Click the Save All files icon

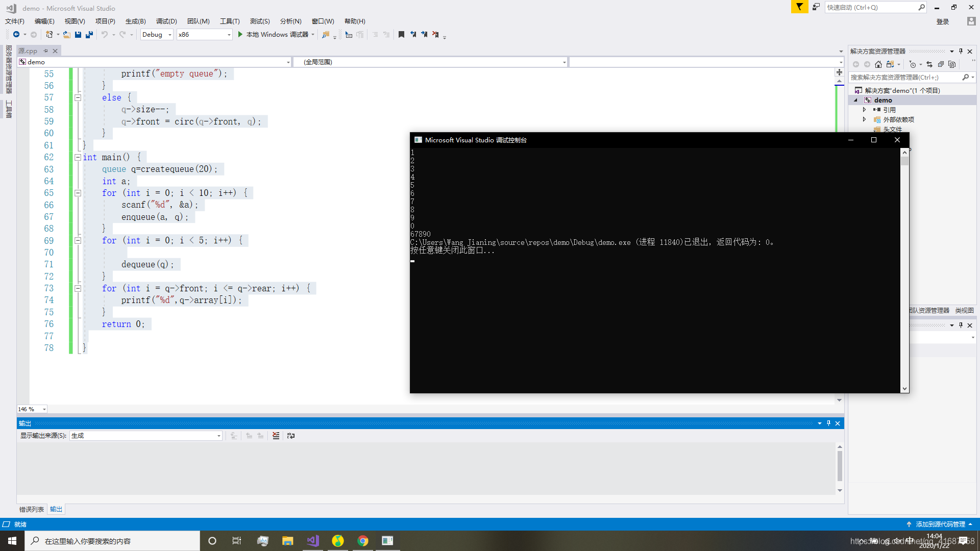[89, 34]
